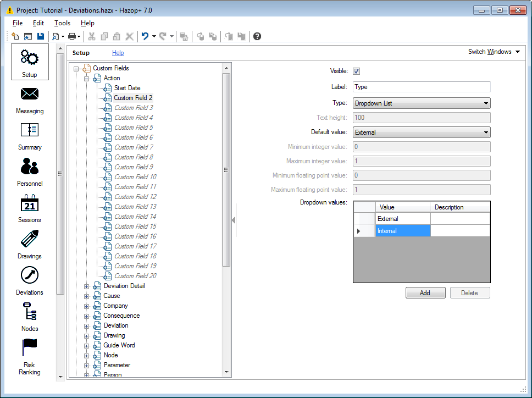The width and height of the screenshot is (532, 398).
Task: Open the Help question mark icon
Action: point(257,36)
